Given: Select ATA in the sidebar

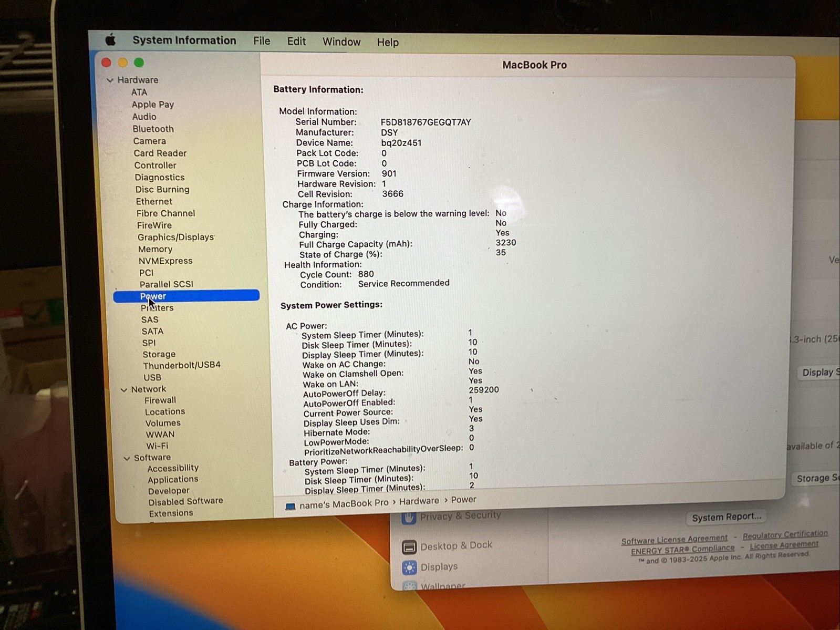Looking at the screenshot, I should [x=139, y=92].
